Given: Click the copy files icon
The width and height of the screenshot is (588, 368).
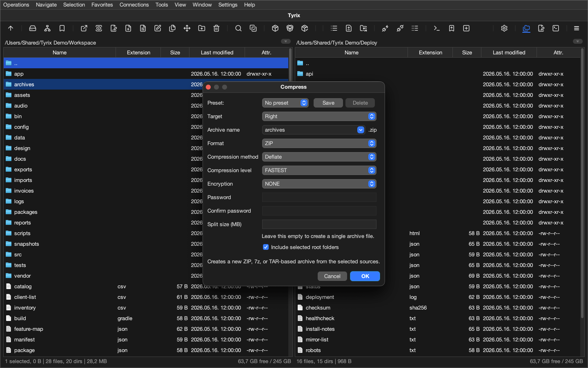Looking at the screenshot, I should 172,28.
